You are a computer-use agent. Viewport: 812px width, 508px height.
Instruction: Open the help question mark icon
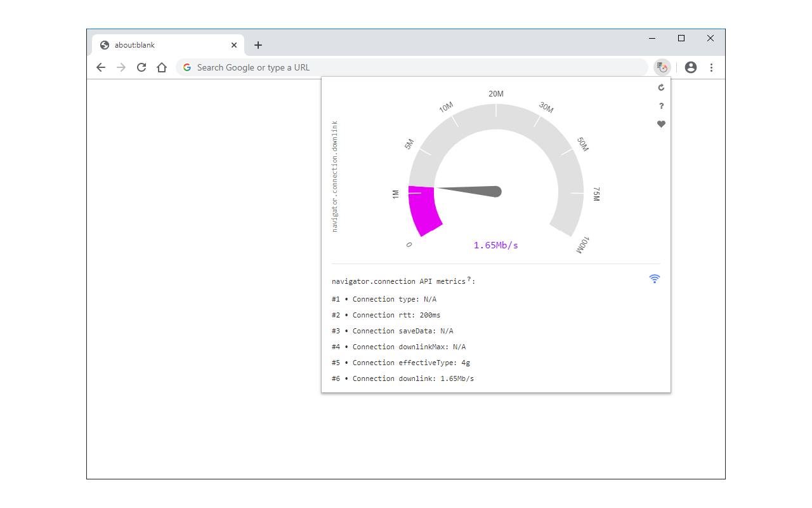661,106
